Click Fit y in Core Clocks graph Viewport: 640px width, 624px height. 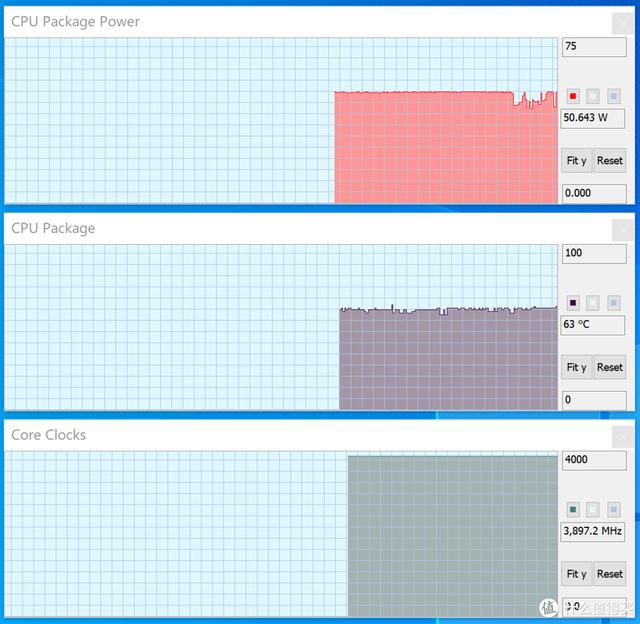tap(577, 574)
